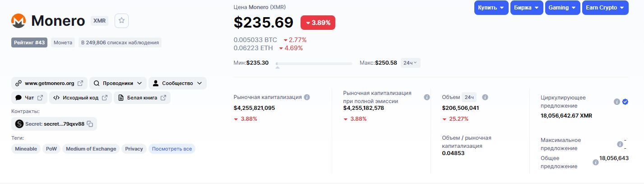The width and height of the screenshot is (644, 184).
Task: Click info icon for Циркулирующее предложение
Action: coord(616,102)
